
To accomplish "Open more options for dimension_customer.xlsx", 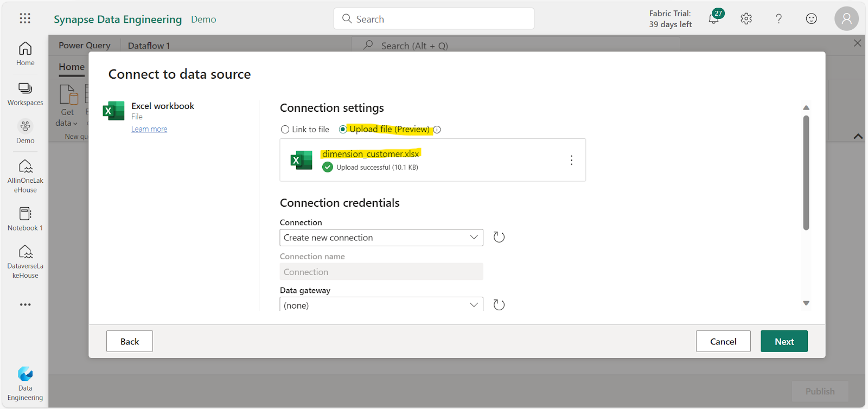I will [571, 160].
